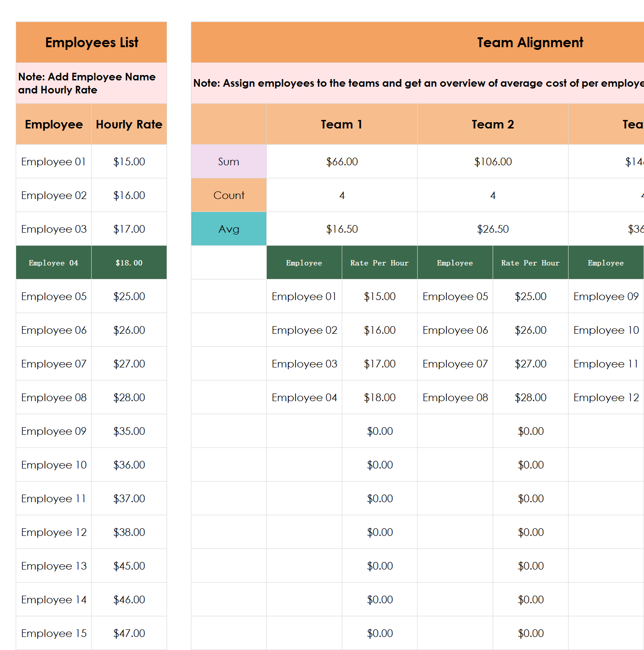Select Employee 01 in Team 1 list
Image resolution: width=644 pixels, height=650 pixels.
[304, 296]
